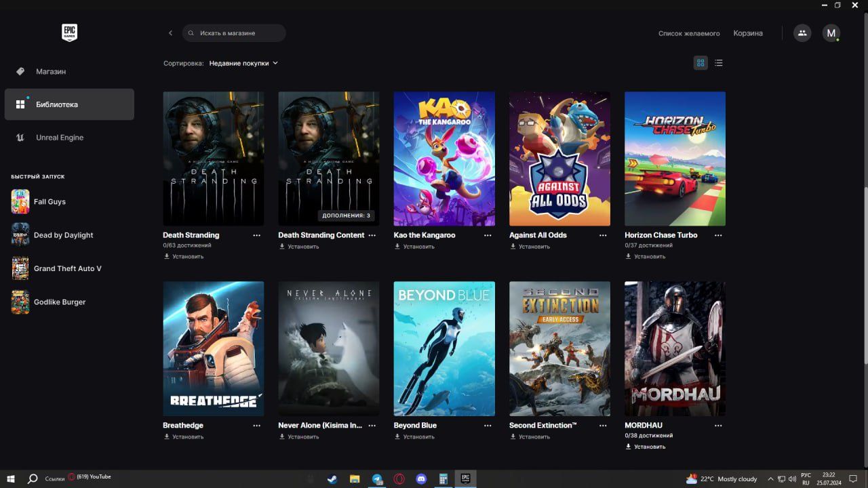The width and height of the screenshot is (868, 488).
Task: Click Установить under Beyond Blue
Action: [414, 436]
